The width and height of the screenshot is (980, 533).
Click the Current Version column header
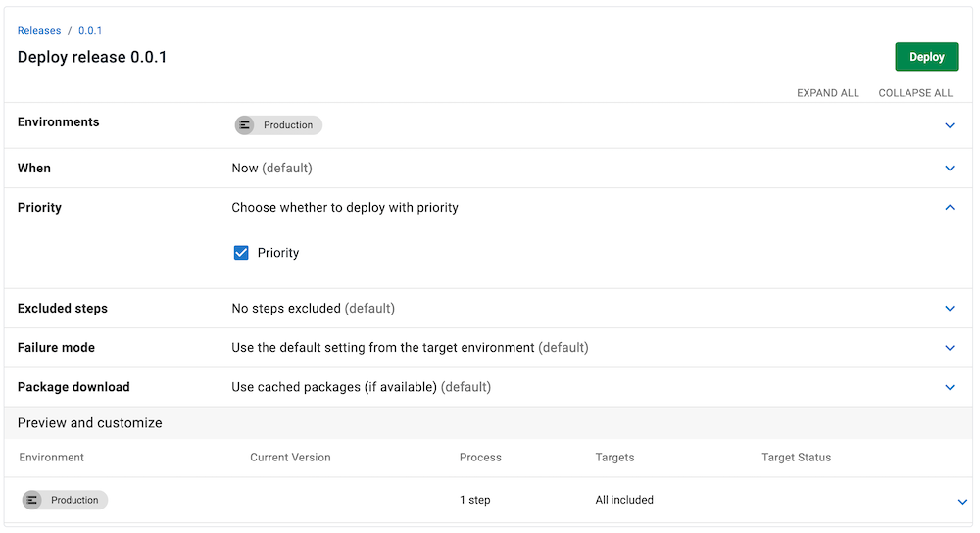[x=290, y=458]
